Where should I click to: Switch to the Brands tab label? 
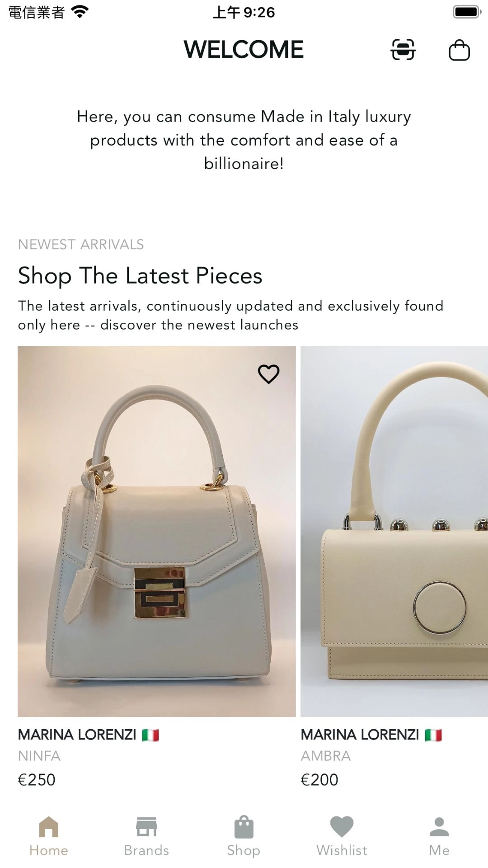(x=146, y=850)
